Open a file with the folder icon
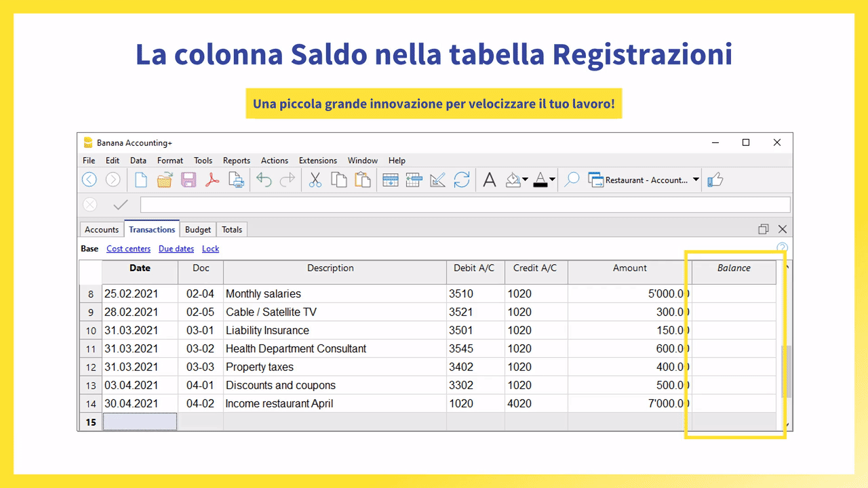This screenshot has height=488, width=868. tap(165, 180)
